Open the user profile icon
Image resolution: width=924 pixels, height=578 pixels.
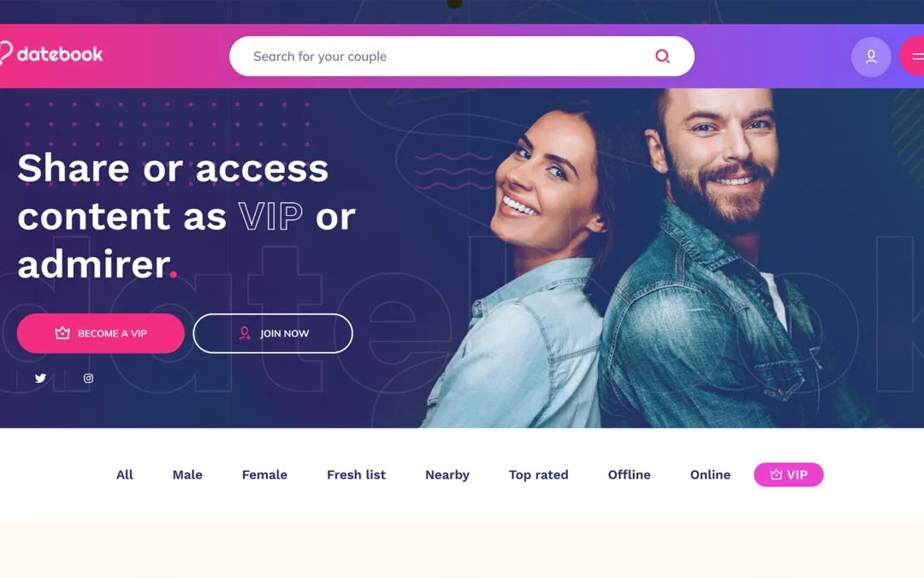(870, 57)
